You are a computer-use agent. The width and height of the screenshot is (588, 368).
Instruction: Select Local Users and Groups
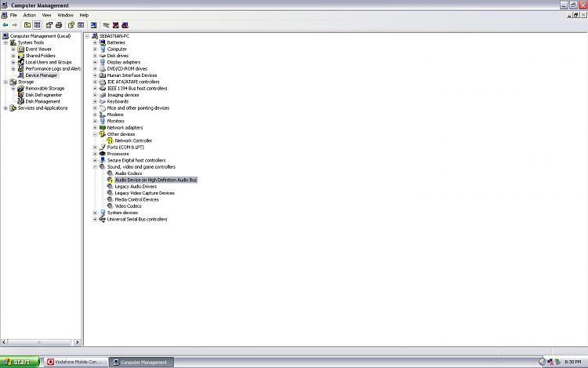pyautogui.click(x=49, y=62)
